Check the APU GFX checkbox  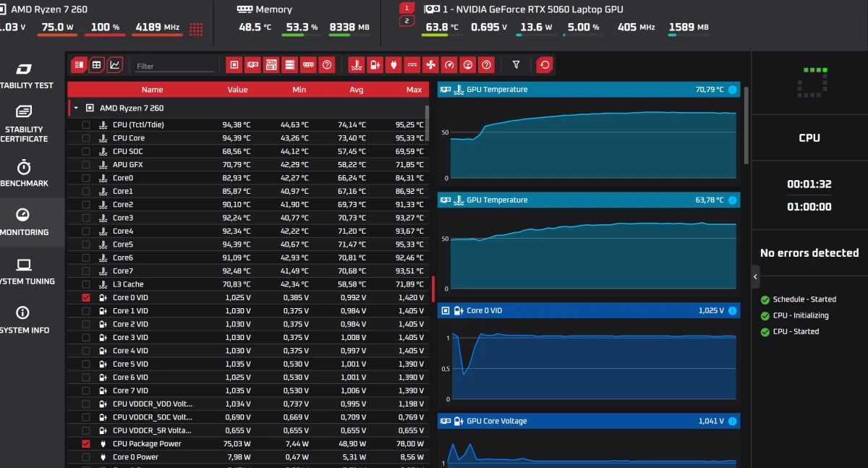click(x=86, y=164)
